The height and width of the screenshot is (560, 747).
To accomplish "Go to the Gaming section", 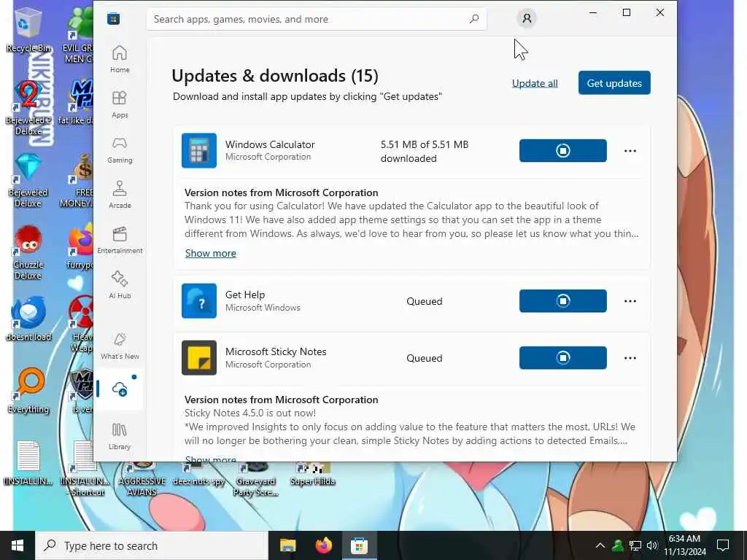I will coord(120,149).
